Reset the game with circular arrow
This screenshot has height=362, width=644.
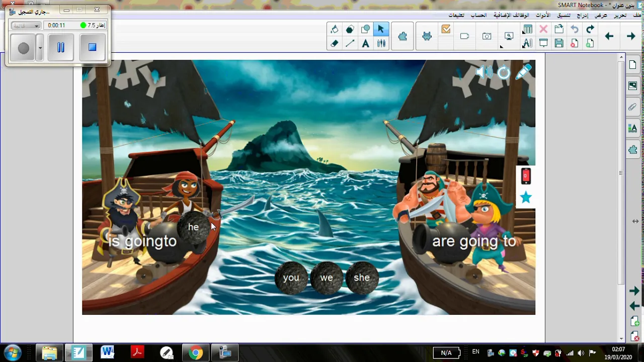click(504, 73)
